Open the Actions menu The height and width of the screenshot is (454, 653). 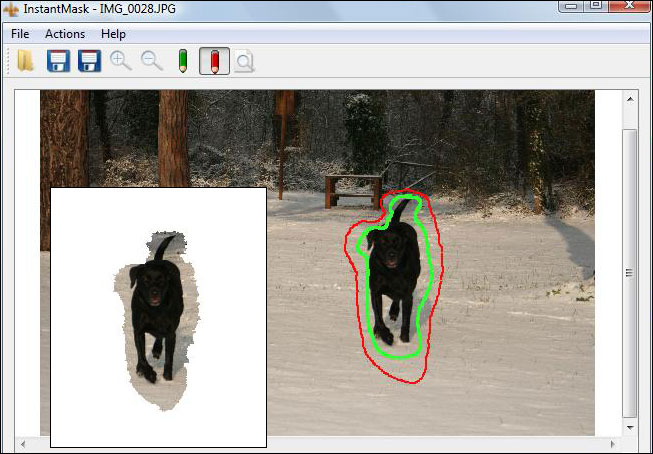(x=65, y=33)
